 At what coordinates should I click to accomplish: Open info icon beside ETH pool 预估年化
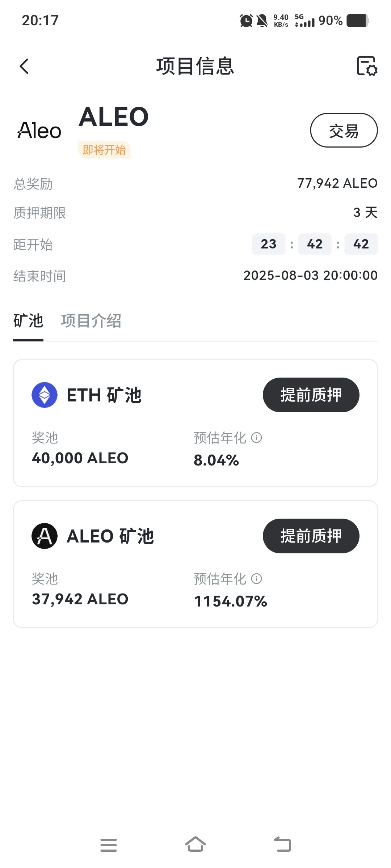click(257, 438)
